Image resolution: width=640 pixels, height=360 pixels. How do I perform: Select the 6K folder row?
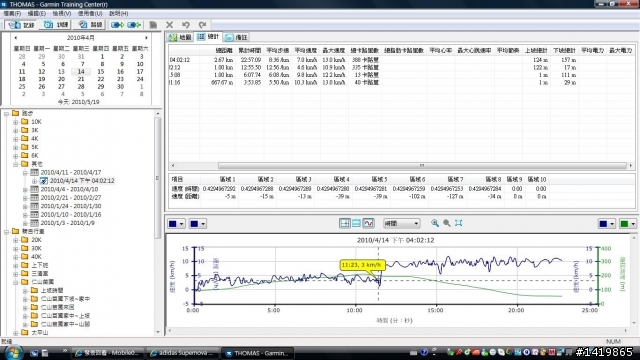(x=35, y=156)
